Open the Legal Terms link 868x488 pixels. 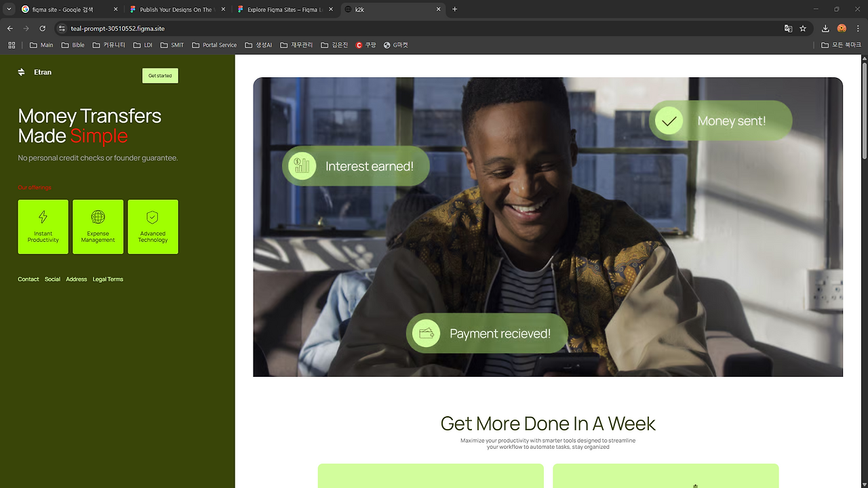point(108,279)
